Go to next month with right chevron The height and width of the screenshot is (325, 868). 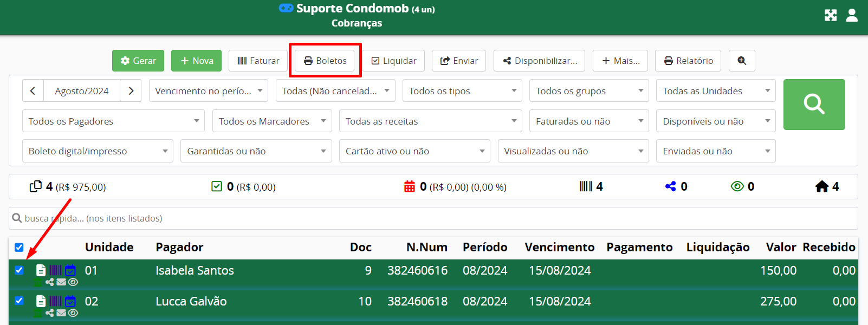131,91
